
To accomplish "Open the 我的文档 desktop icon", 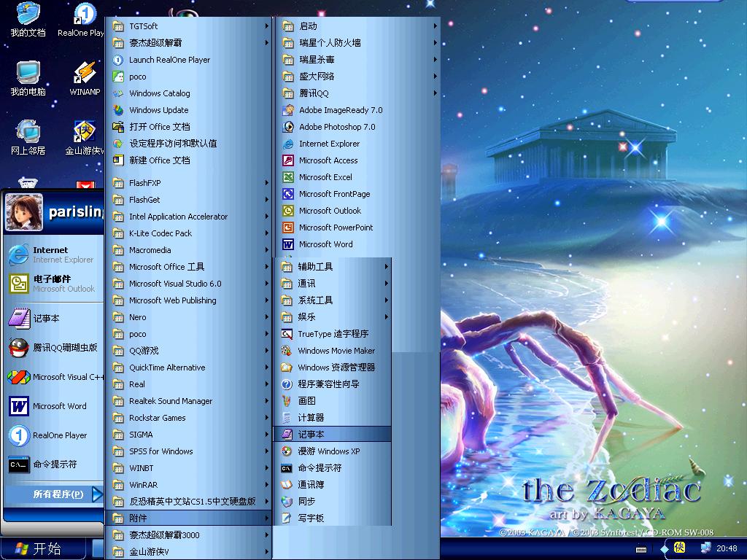I will click(28, 19).
